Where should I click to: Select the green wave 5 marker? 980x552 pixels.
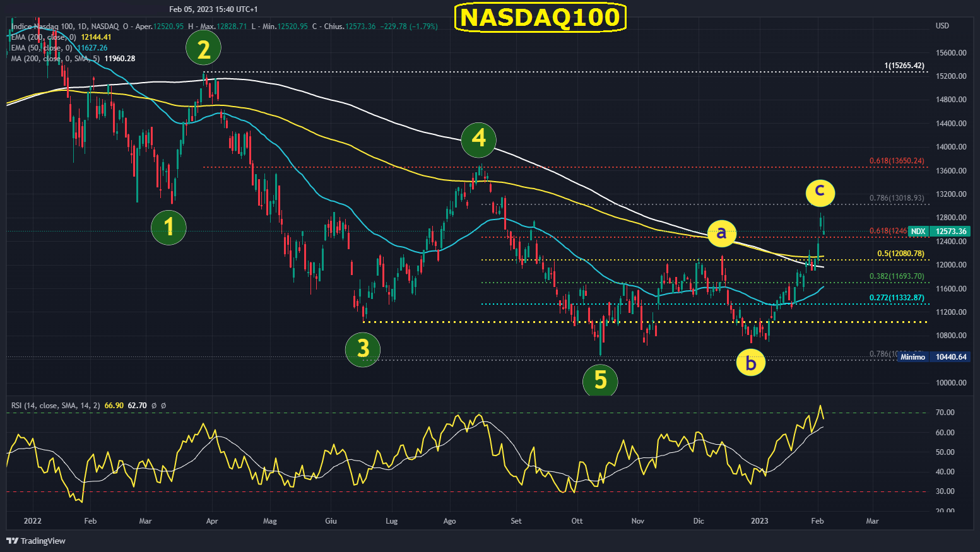pyautogui.click(x=600, y=380)
